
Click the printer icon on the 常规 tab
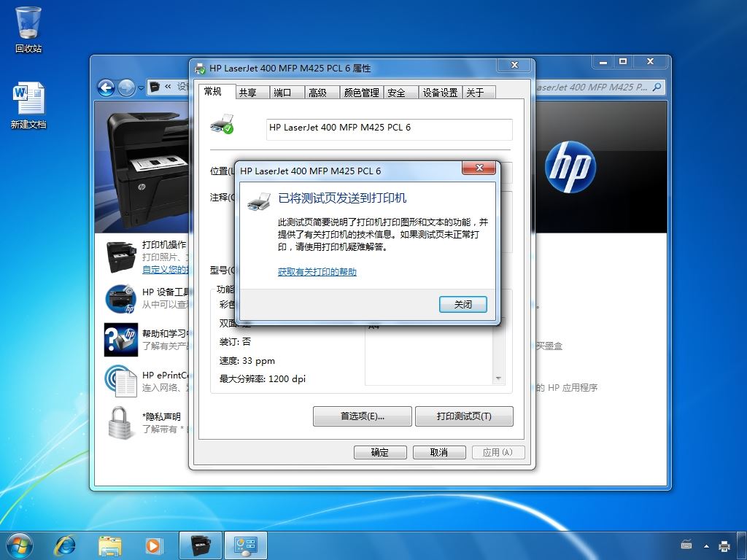tap(222, 124)
